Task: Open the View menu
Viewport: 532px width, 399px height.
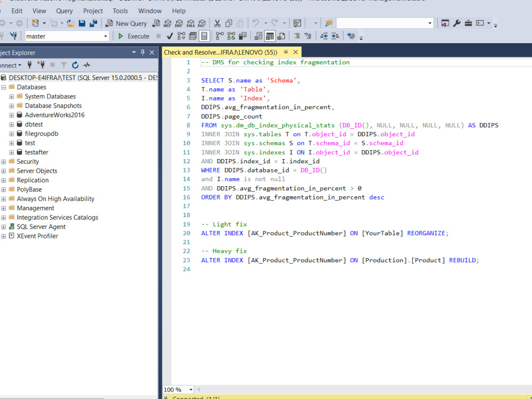Action: 39,11
